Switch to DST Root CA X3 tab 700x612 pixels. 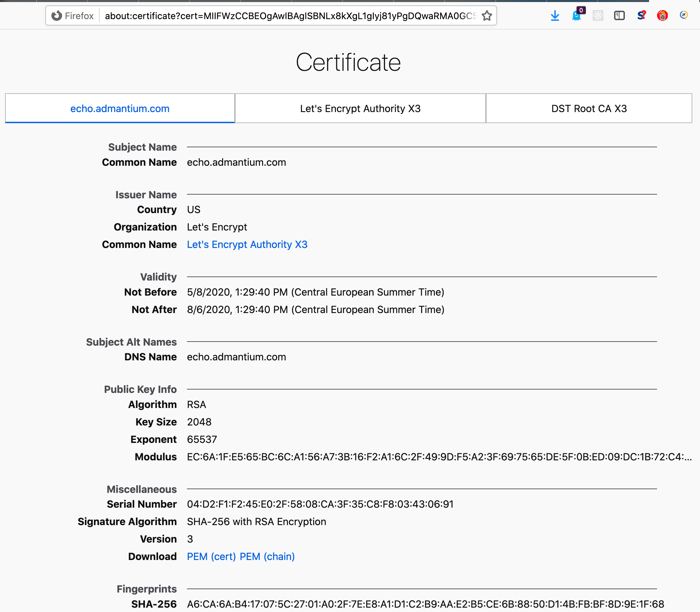tap(589, 109)
